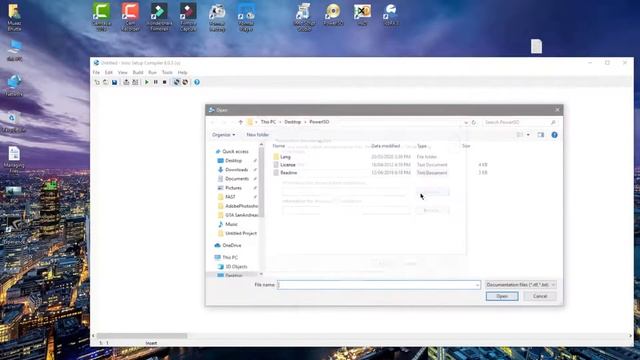Click the blue Help icon in Inno Setup toolbar
The image size is (640, 360).
tap(197, 82)
